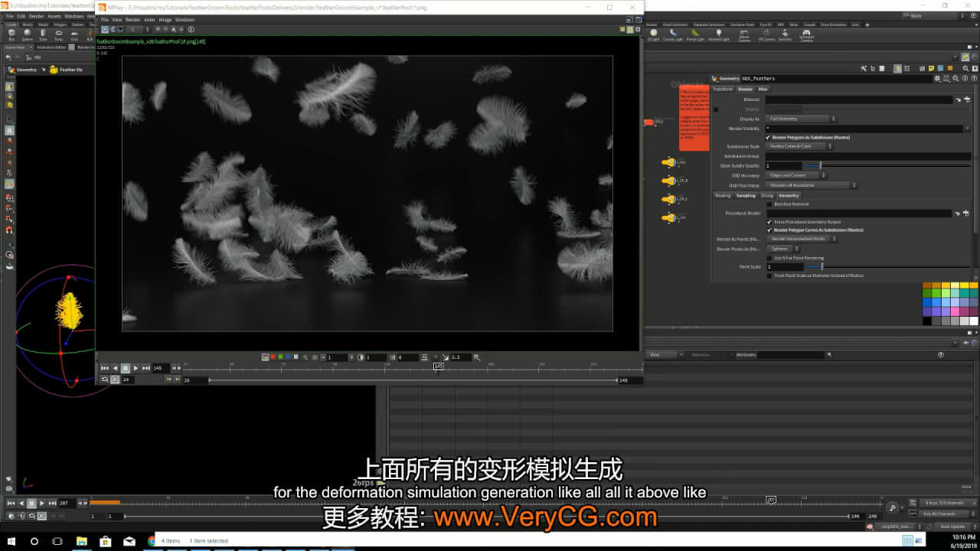Switch to the Transform parameter tab
The width and height of the screenshot is (980, 551).
click(723, 89)
